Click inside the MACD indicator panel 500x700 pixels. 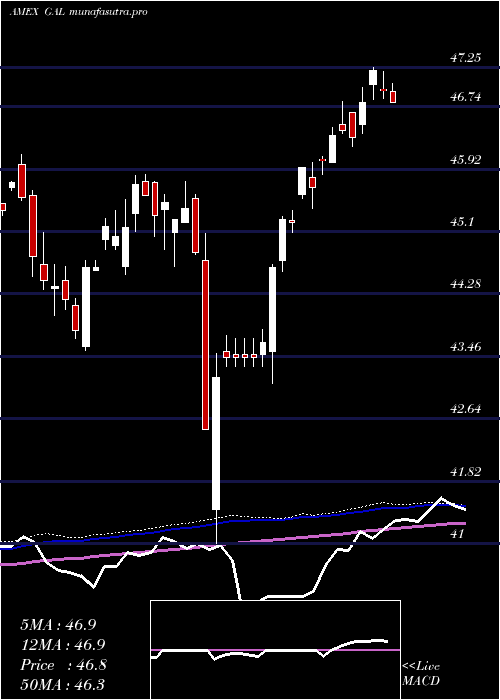275,650
